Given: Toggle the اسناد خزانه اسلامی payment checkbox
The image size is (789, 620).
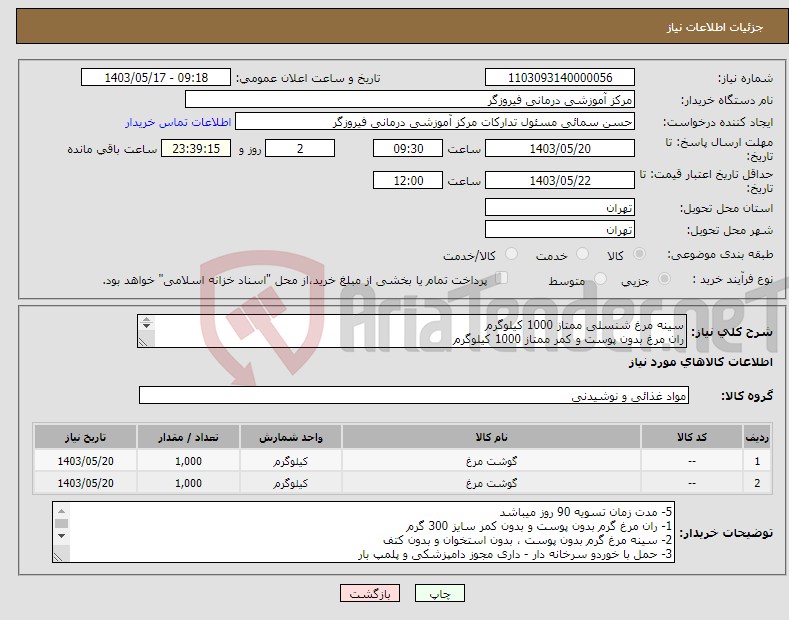Looking at the screenshot, I should pyautogui.click(x=502, y=278).
